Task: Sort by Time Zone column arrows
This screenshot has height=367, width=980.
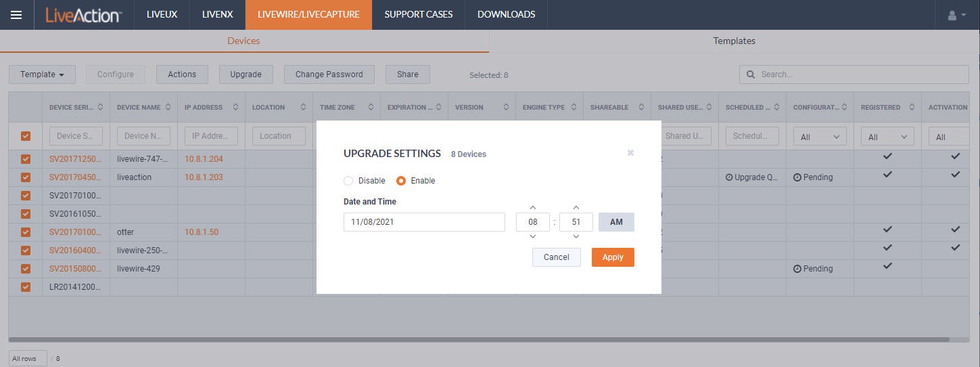Action: coord(371,107)
